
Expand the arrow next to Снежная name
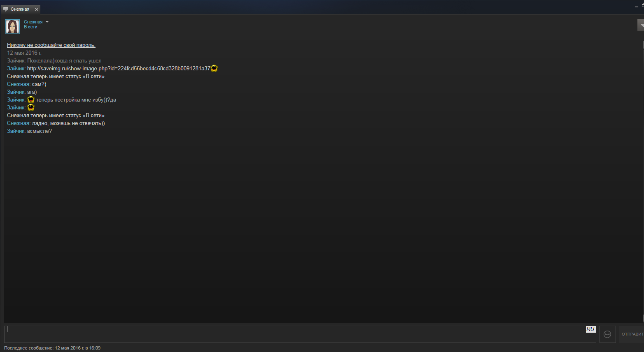pos(47,22)
